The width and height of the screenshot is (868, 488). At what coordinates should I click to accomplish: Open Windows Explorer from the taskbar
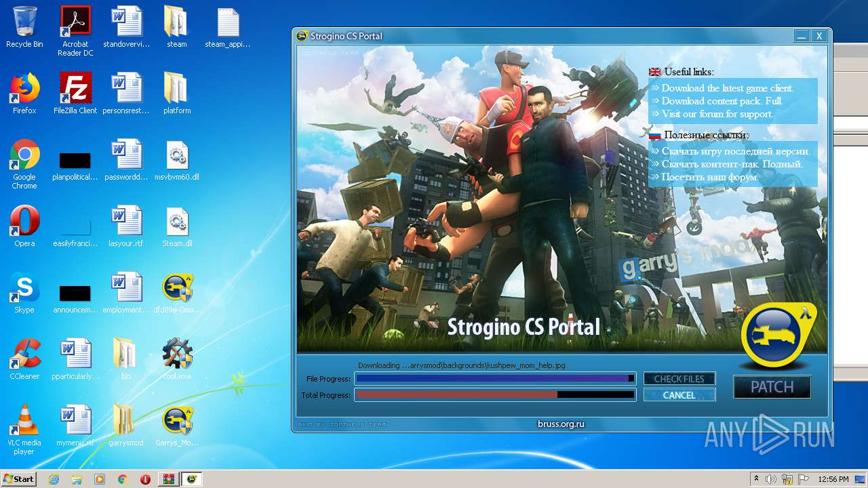pyautogui.click(x=77, y=479)
